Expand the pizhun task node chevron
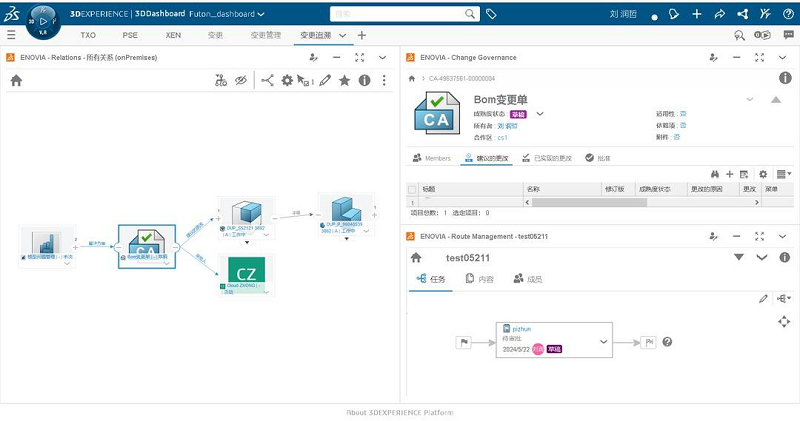The width and height of the screenshot is (800, 421). pos(603,341)
